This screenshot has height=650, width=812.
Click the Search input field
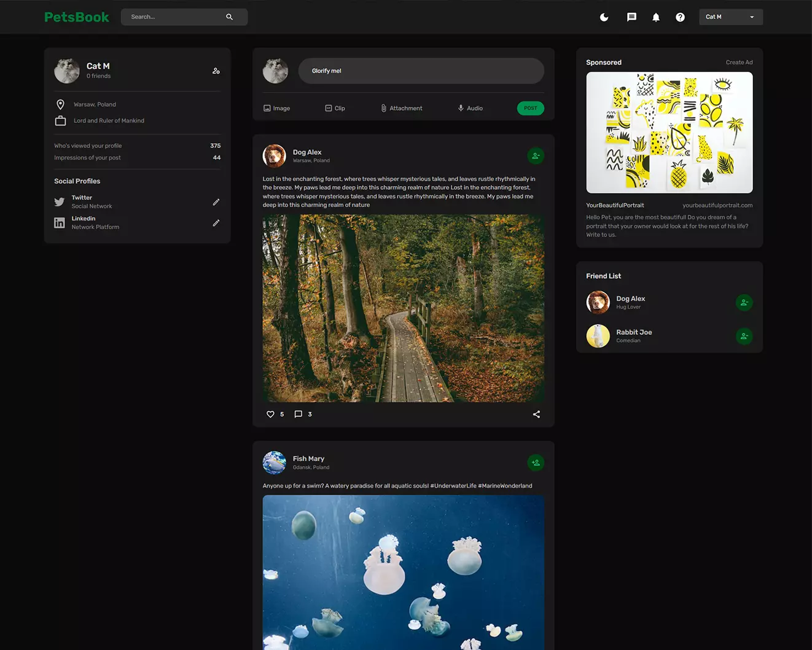tap(175, 17)
